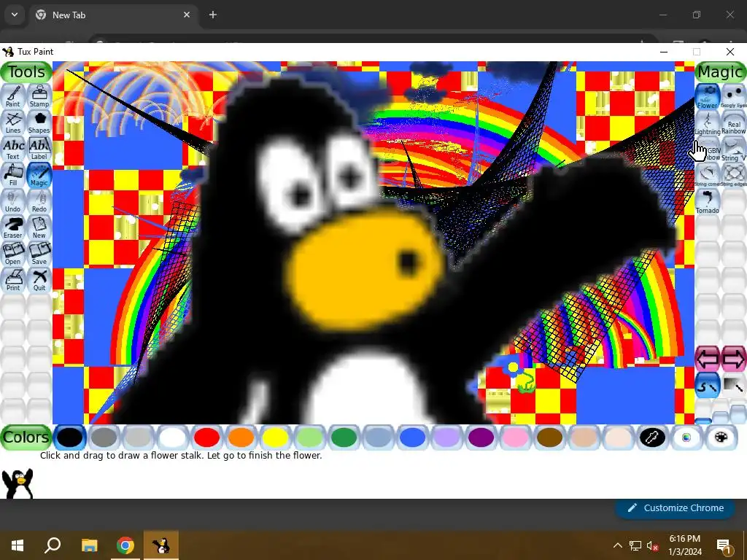
Task: Pick the dark gray color swatch
Action: (104, 437)
